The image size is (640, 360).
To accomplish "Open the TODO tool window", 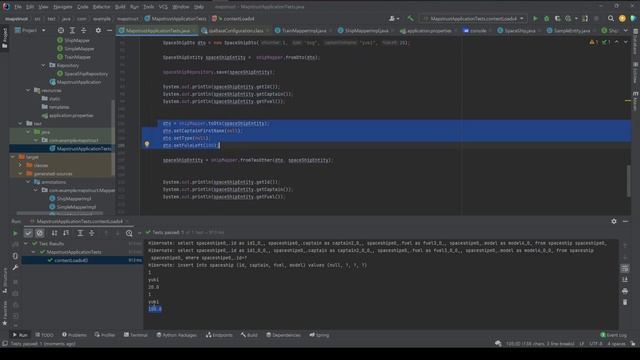I will pos(44,335).
